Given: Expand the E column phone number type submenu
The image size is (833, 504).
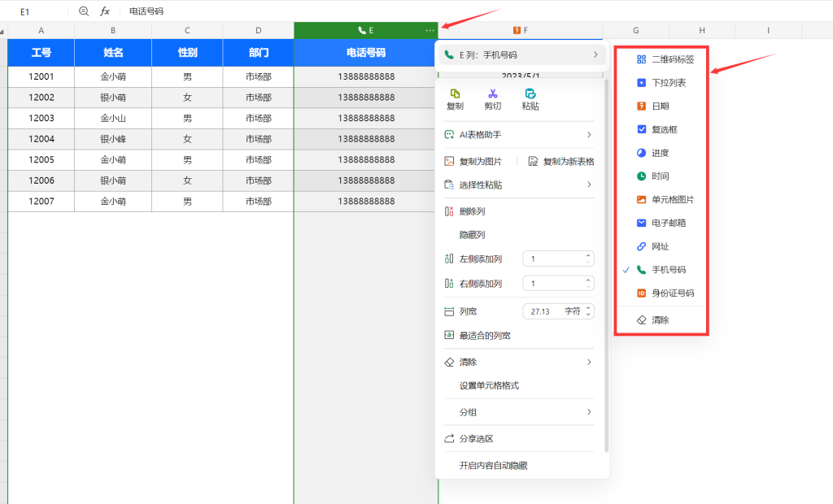Looking at the screenshot, I should (x=521, y=54).
